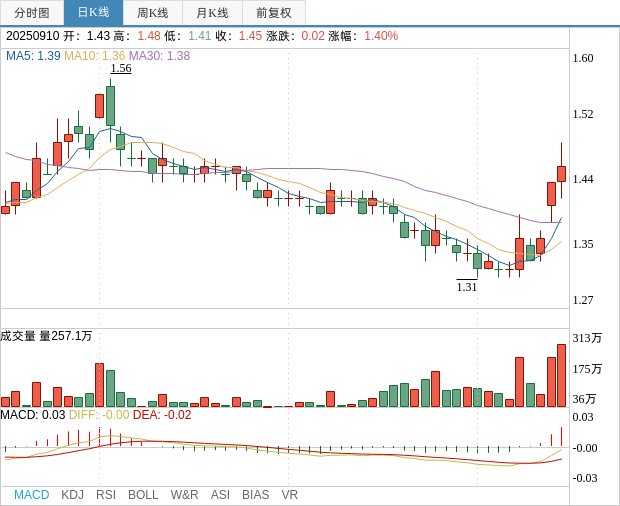Click the 1.56 high price label

121,68
